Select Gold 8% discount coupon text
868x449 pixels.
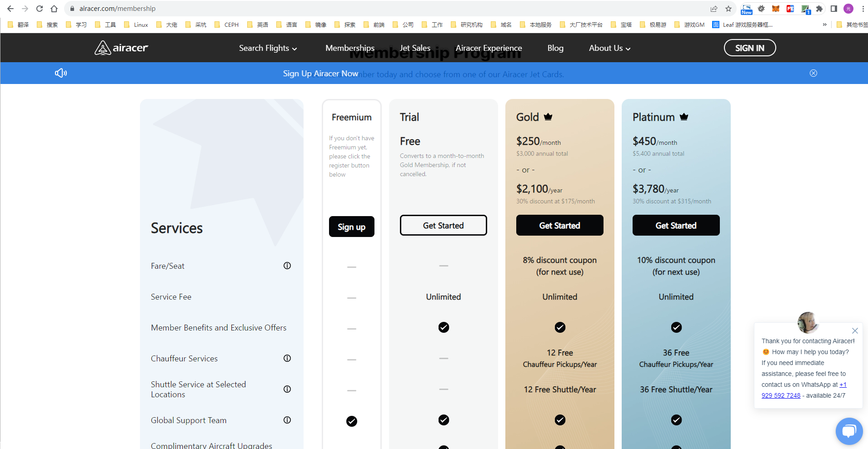(560, 266)
